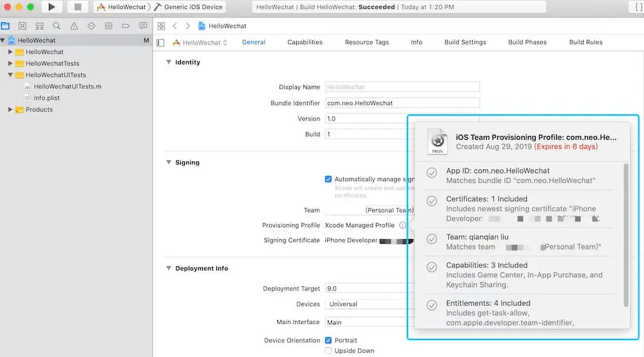
Task: Choose Generic iOS Device destination
Action: coord(189,7)
